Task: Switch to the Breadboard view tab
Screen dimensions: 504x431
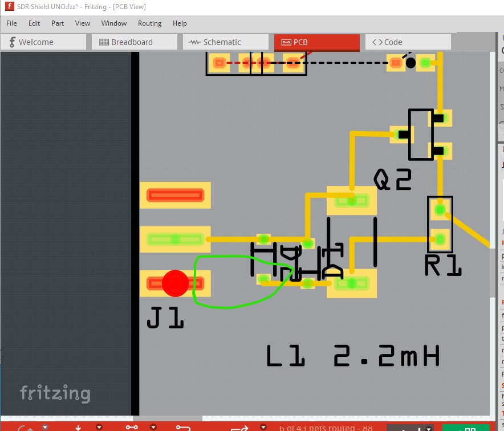Action: pyautogui.click(x=135, y=42)
